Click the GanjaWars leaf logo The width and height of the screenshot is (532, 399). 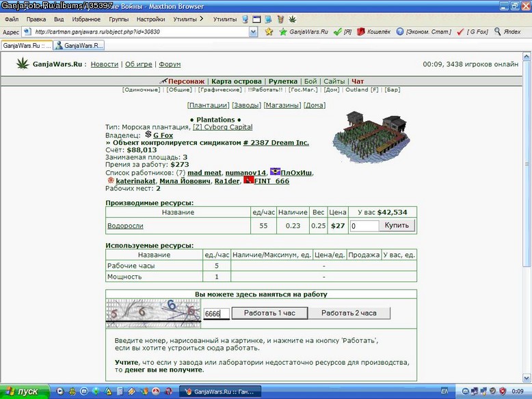pos(23,64)
